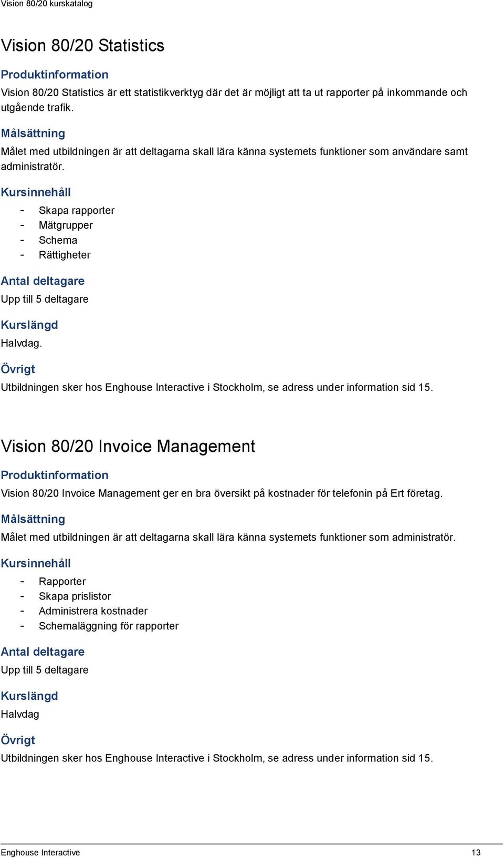
Task: Click the 'Enghouse Interactive' footer text
Action: pos(40,852)
